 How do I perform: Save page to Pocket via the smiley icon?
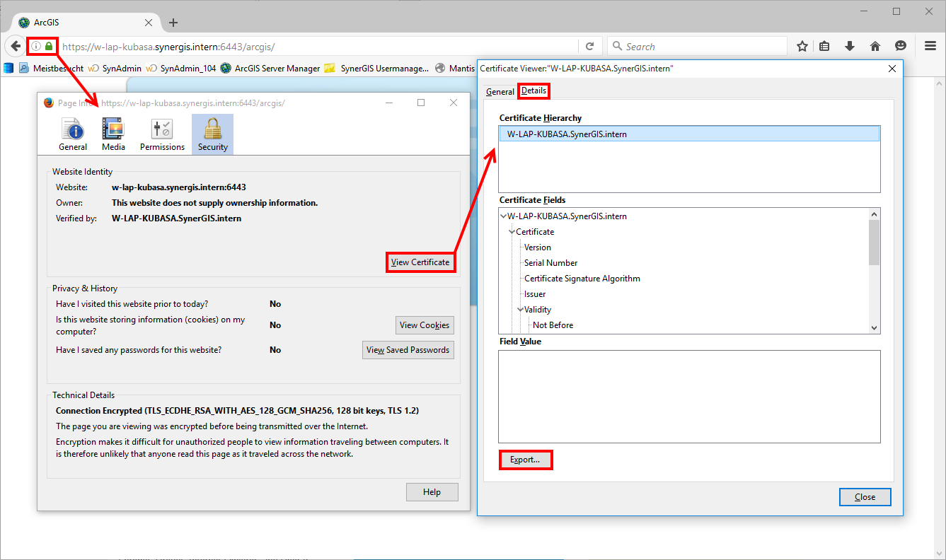coord(901,45)
